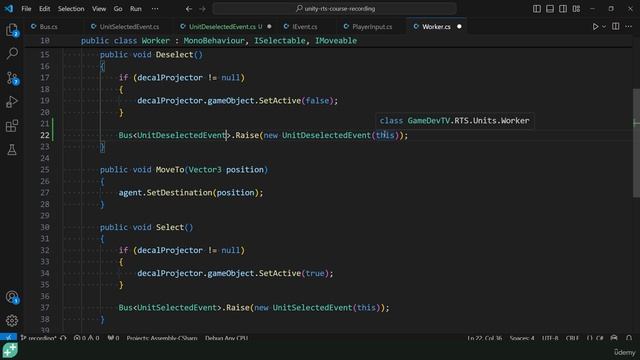Open errors and warnings count
The height and width of the screenshot is (360, 640).
(86, 338)
